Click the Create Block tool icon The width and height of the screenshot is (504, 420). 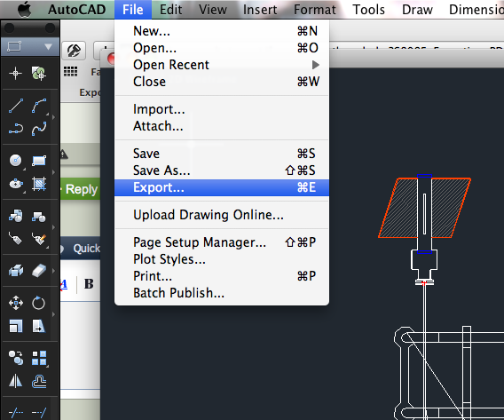tap(39, 217)
